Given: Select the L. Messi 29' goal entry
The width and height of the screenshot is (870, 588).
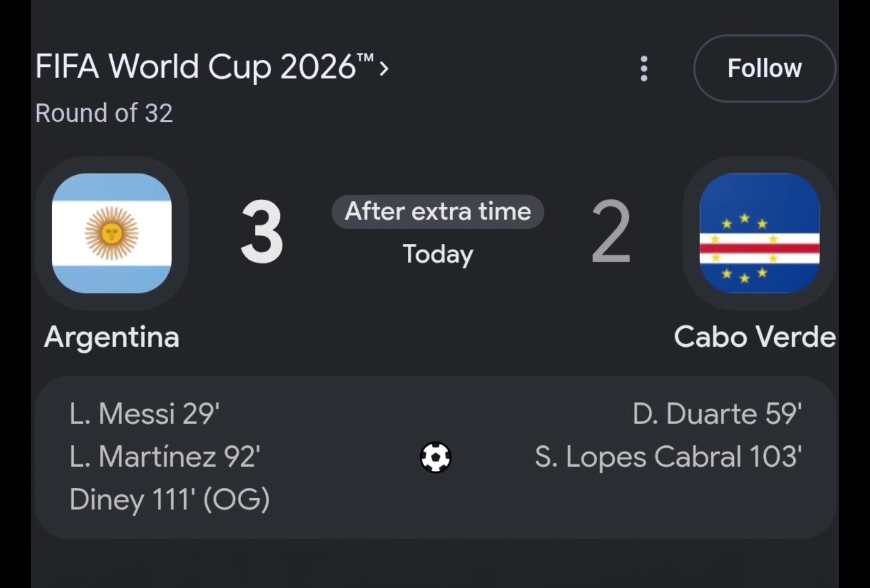Looking at the screenshot, I should (144, 414).
